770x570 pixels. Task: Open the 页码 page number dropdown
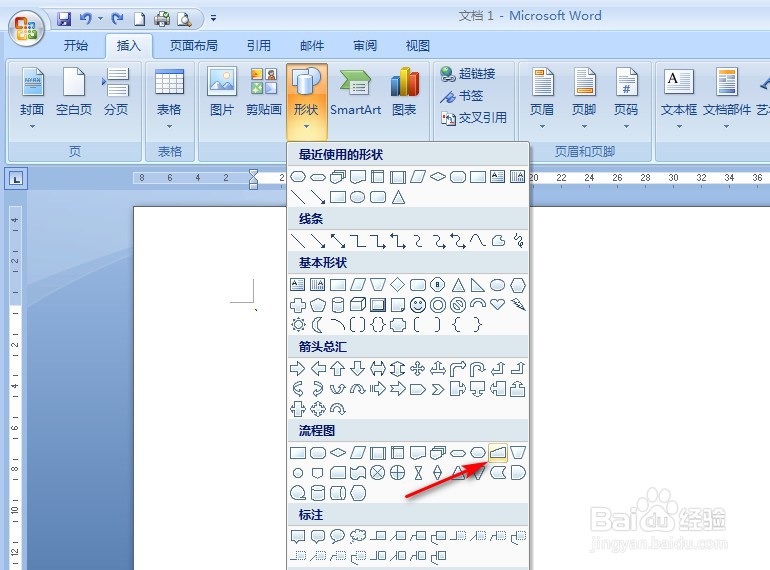(626, 98)
